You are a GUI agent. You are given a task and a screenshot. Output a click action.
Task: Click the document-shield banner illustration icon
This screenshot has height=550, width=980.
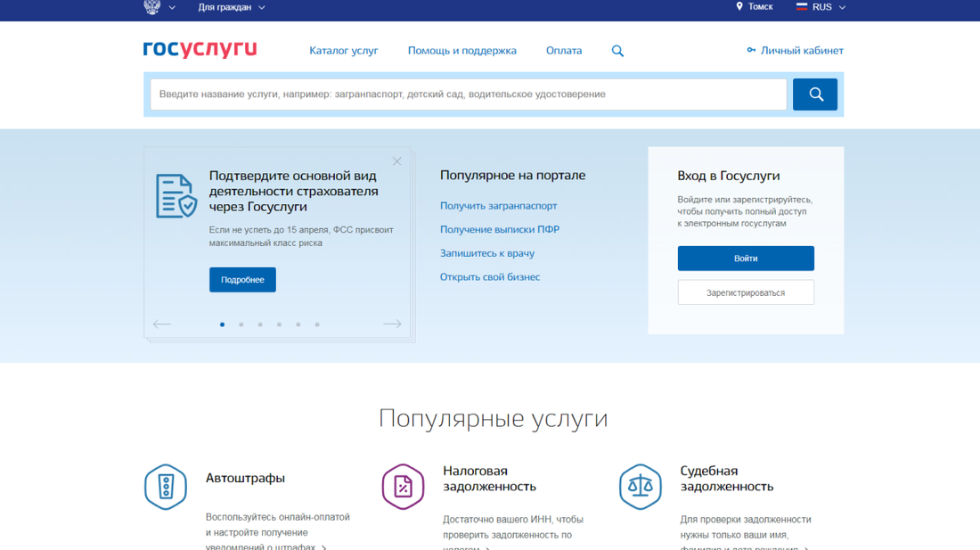coord(178,194)
